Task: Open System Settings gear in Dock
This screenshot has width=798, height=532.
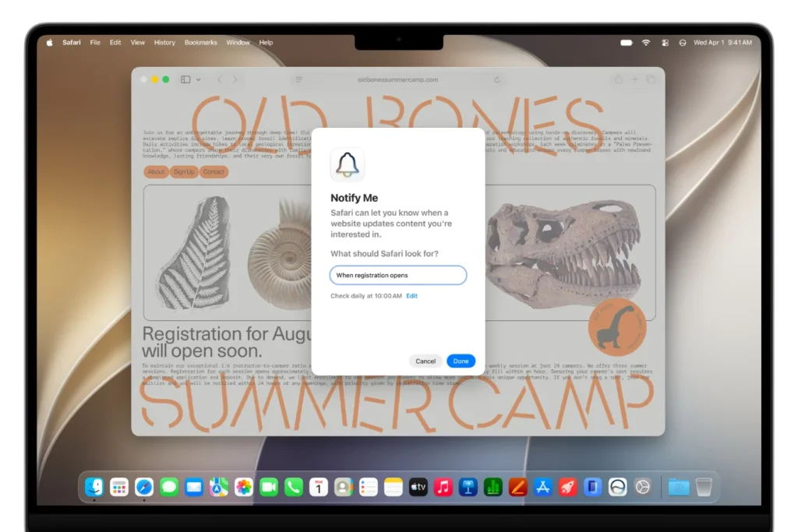Action: pos(643,488)
